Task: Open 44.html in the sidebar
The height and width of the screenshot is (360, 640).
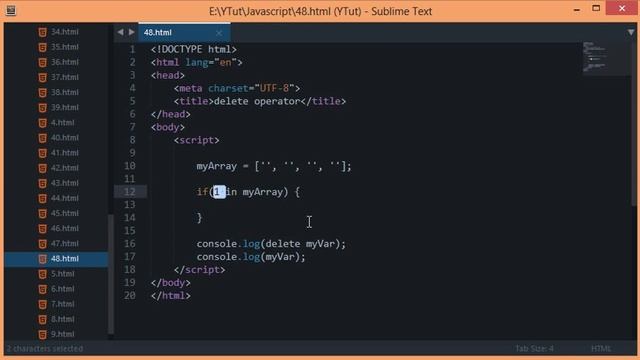Action: [x=64, y=198]
